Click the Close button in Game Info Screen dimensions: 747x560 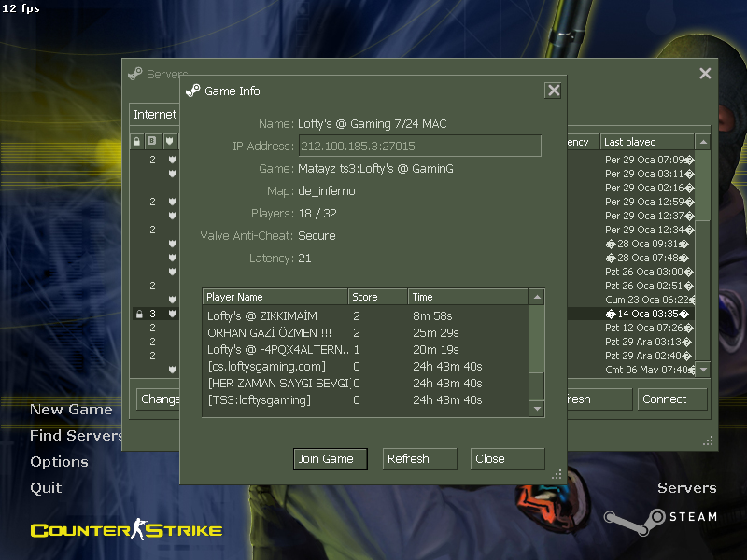tap(507, 458)
